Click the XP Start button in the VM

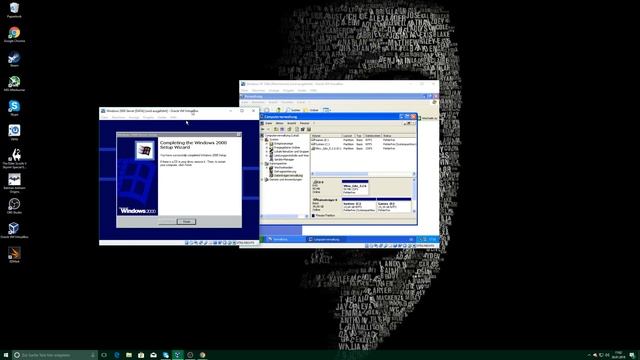coord(262,239)
